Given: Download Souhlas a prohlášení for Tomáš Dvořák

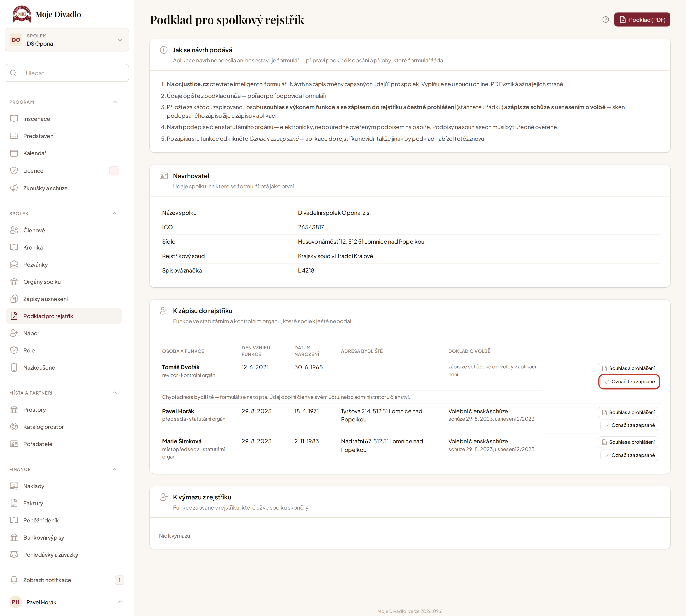Looking at the screenshot, I should [x=628, y=368].
